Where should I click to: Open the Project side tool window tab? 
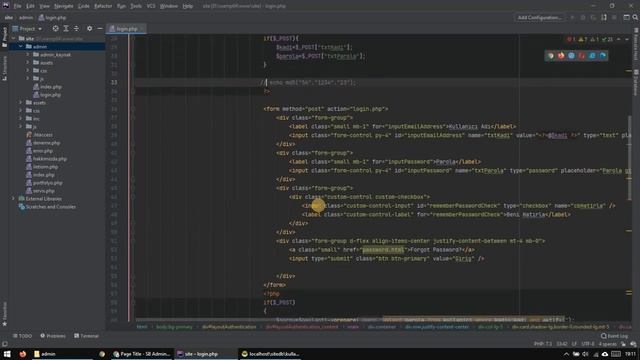(4, 38)
